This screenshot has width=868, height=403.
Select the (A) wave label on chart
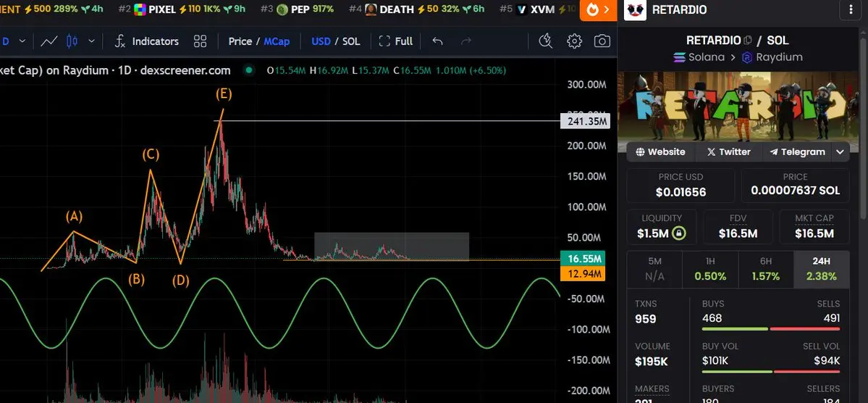[74, 217]
